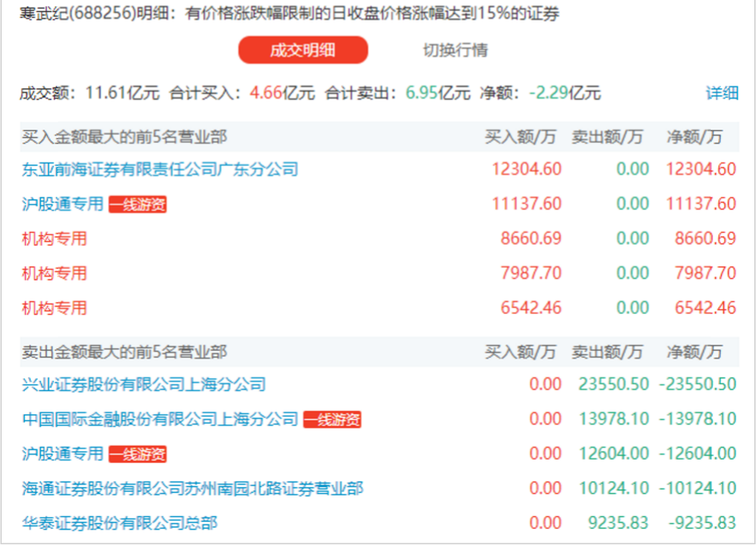Click 一线游资 tag in sell list 沪股通专用 row

click(x=137, y=454)
